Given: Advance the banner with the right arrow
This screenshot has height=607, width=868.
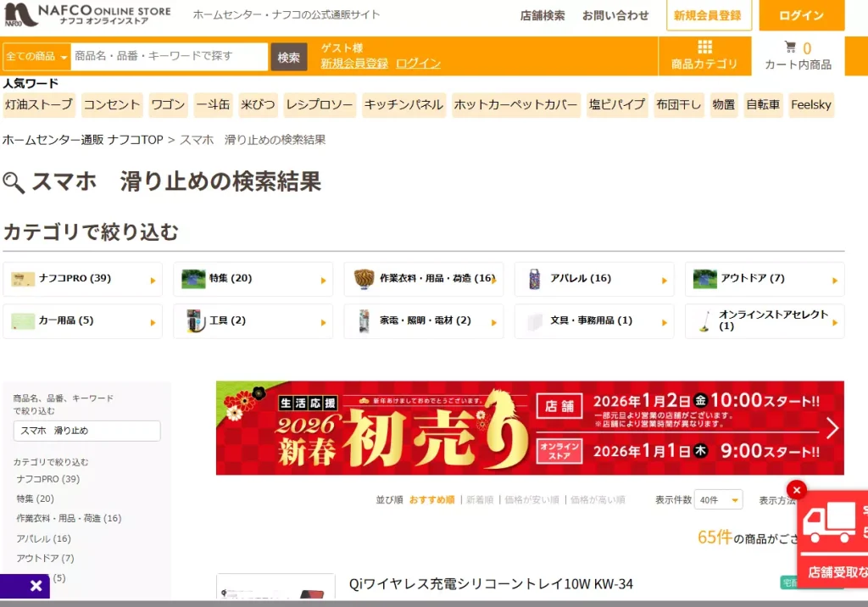Looking at the screenshot, I should pyautogui.click(x=832, y=428).
